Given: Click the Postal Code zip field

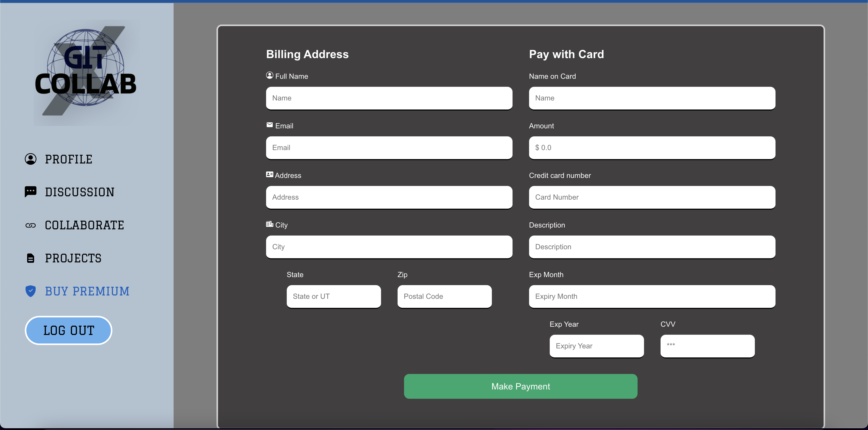Looking at the screenshot, I should [444, 296].
